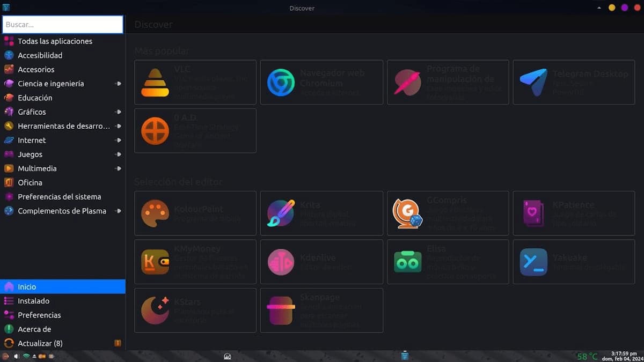Open the 0 A.D. game card
The height and width of the screenshot is (362, 644).
click(195, 131)
